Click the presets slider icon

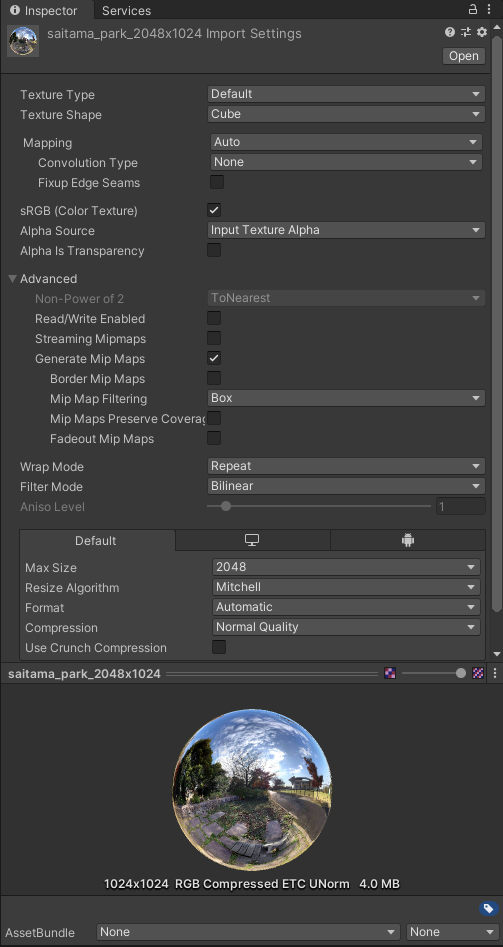pyautogui.click(x=466, y=32)
